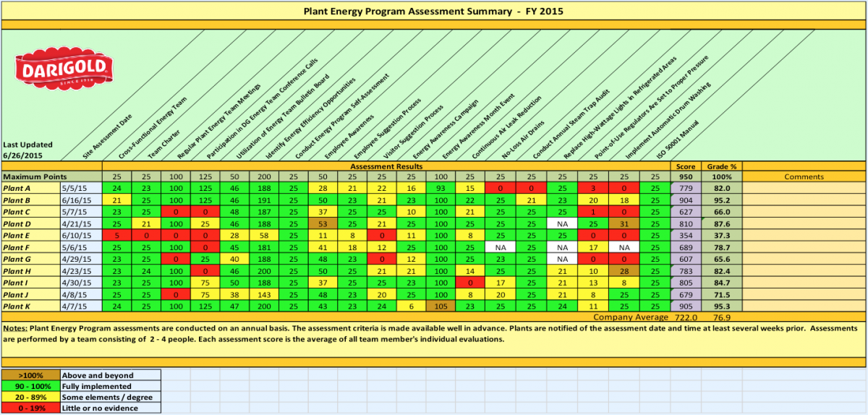Click the 'Company Average' label
This screenshot has height=415, width=868.
(629, 317)
